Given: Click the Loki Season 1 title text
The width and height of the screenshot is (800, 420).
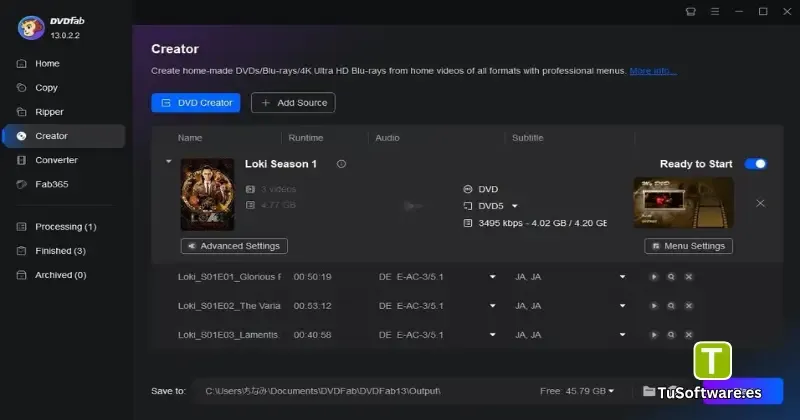Looking at the screenshot, I should pyautogui.click(x=281, y=164).
